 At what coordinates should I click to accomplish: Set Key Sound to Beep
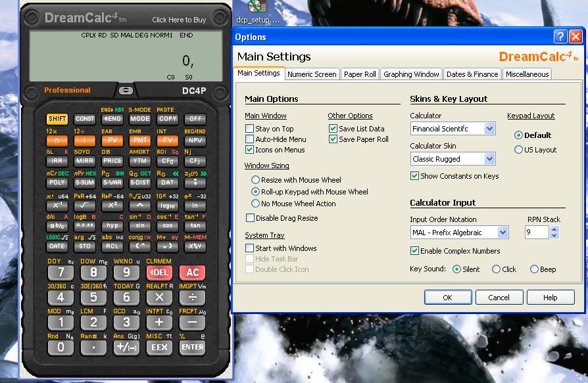[534, 269]
